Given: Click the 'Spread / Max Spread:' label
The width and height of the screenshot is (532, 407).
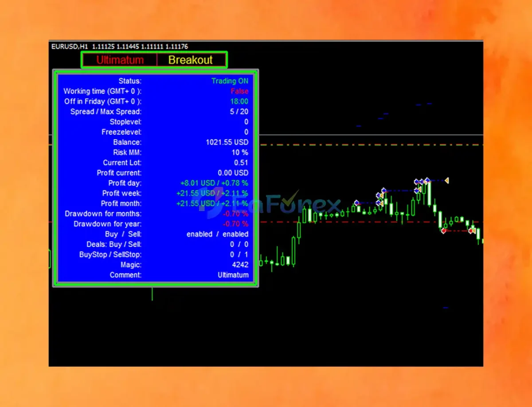Looking at the screenshot, I should tap(106, 111).
